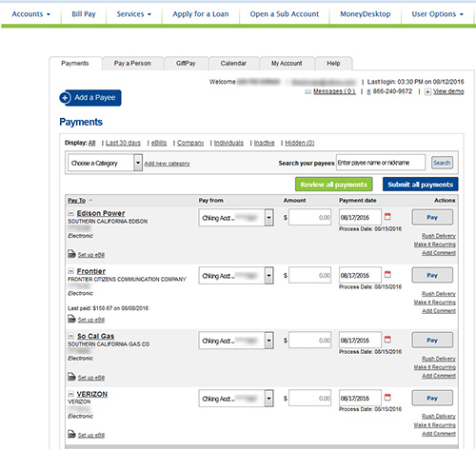Click Pay button for VERIZON

(x=432, y=398)
